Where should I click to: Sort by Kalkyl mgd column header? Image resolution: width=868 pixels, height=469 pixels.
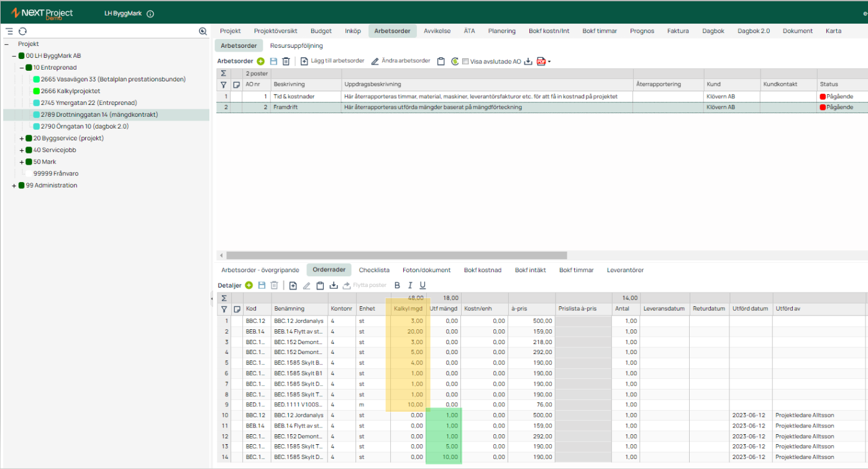(x=408, y=309)
